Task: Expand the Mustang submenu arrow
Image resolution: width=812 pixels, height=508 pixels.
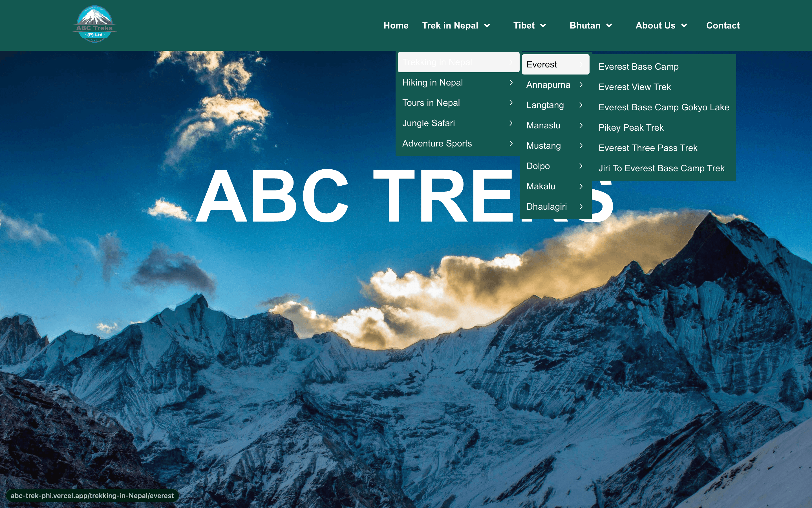Action: click(581, 145)
